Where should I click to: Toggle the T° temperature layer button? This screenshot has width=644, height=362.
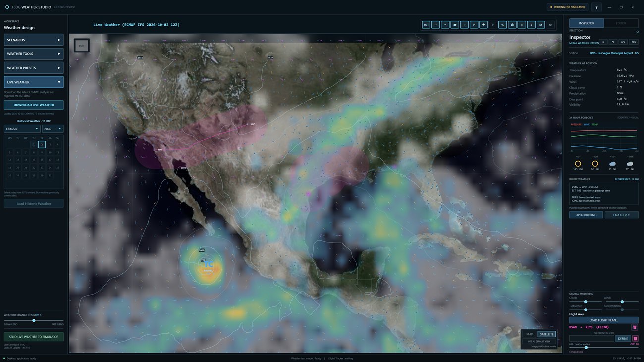[x=493, y=25]
